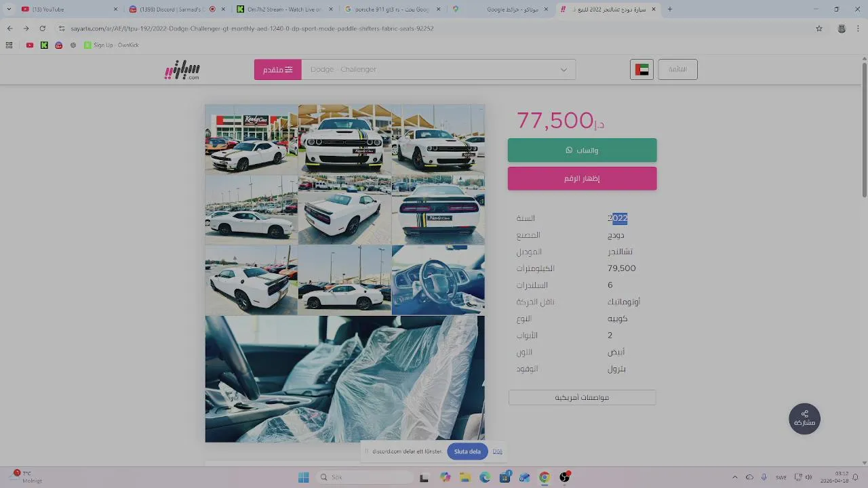Go forward in browser history
This screenshot has width=868, height=488.
(x=26, y=28)
